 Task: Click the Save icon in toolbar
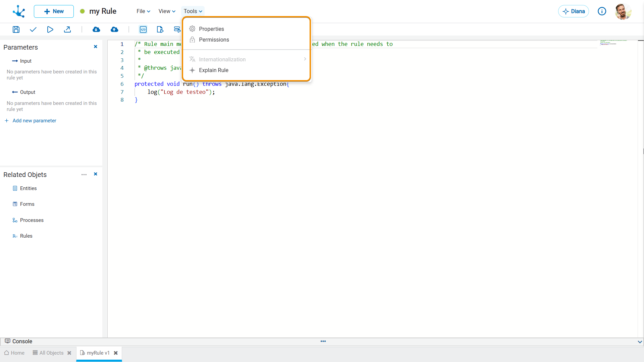pos(16,29)
